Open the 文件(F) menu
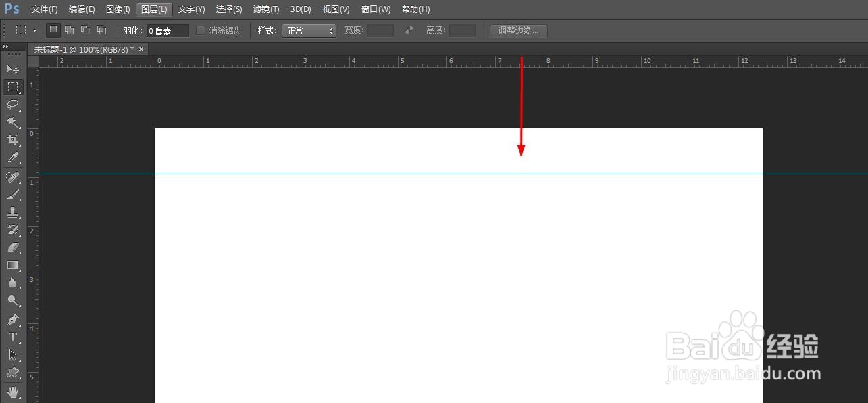The image size is (868, 403). (x=45, y=9)
